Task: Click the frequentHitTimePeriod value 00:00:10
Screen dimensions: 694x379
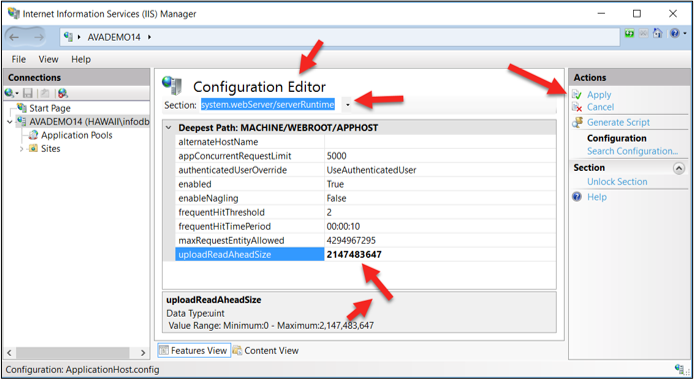Action: (343, 226)
